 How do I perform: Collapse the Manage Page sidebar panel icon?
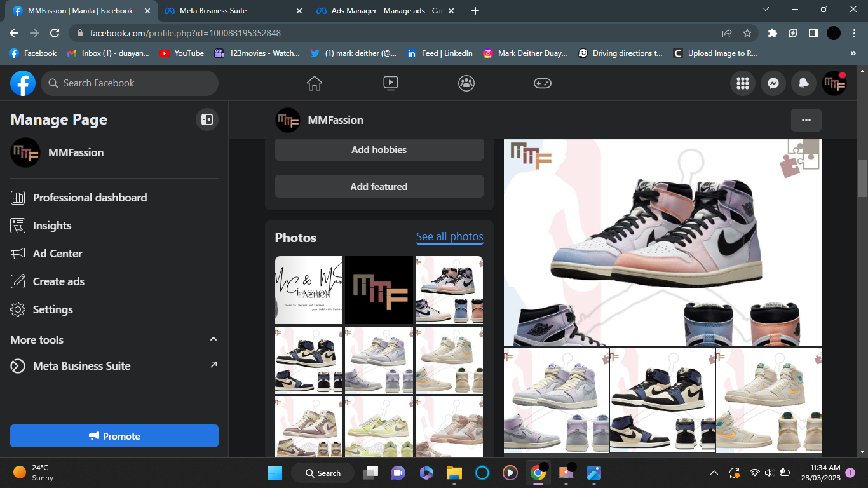[x=207, y=119]
